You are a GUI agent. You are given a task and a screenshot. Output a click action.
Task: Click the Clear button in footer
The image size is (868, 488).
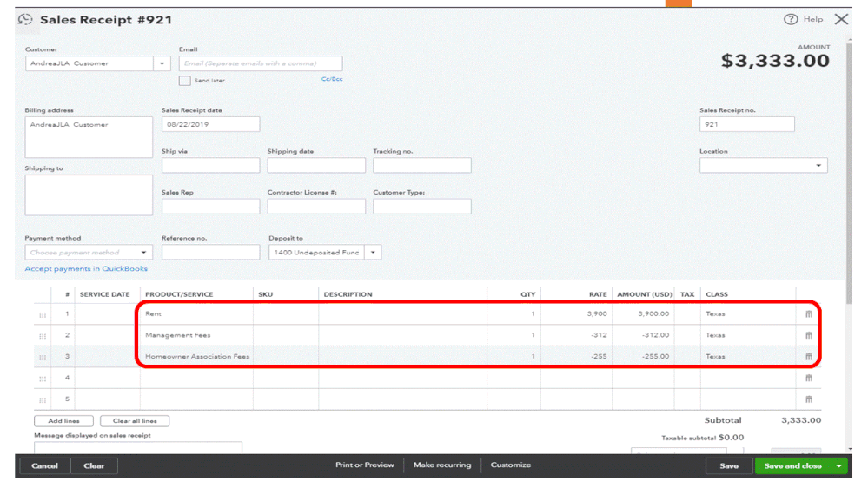[94, 466]
